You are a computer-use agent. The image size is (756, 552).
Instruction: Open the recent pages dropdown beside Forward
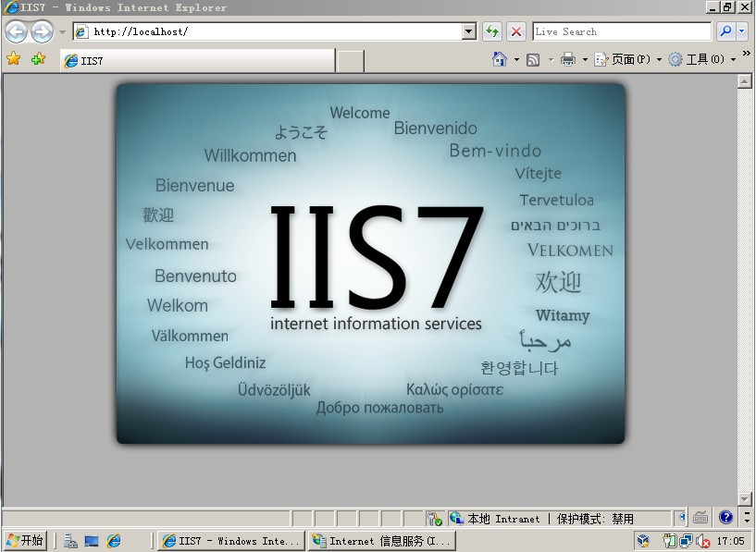(x=62, y=32)
